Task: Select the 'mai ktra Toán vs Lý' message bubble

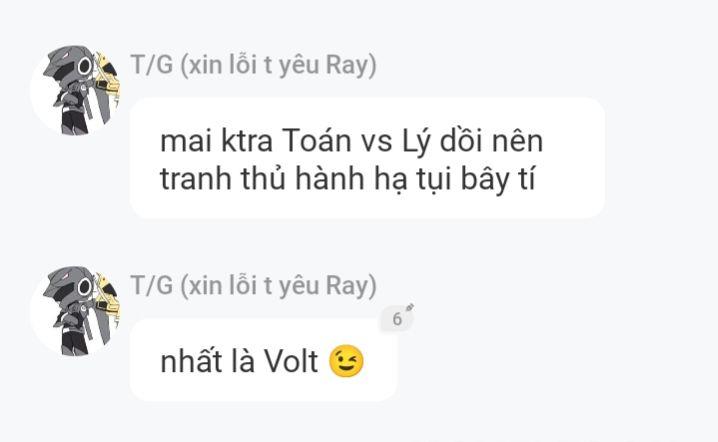Action: pos(367,158)
